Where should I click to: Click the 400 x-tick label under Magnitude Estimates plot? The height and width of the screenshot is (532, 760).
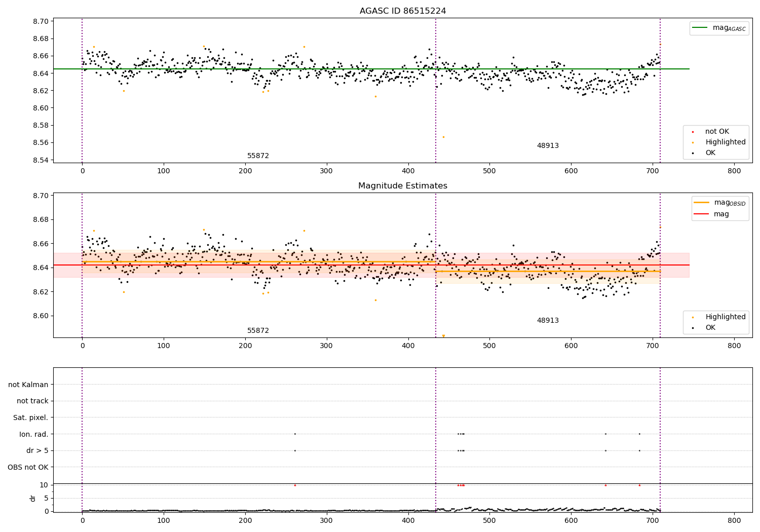(x=408, y=346)
